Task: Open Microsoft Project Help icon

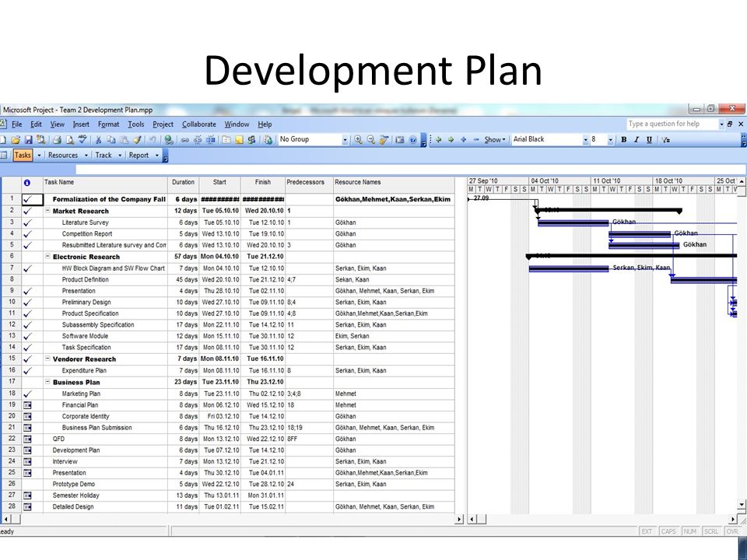Action: click(412, 139)
